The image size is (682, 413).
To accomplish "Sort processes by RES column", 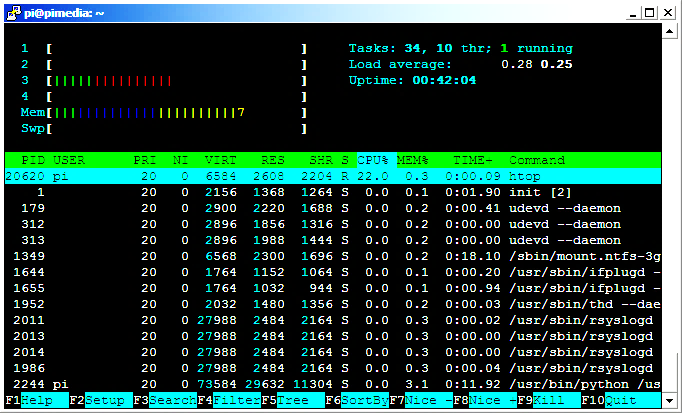I will click(273, 160).
